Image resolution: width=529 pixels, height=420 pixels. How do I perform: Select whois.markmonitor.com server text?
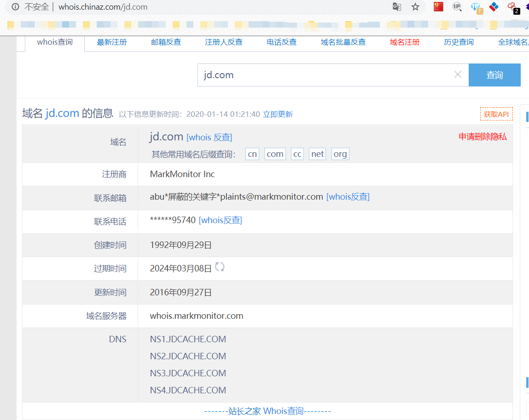pos(196,316)
